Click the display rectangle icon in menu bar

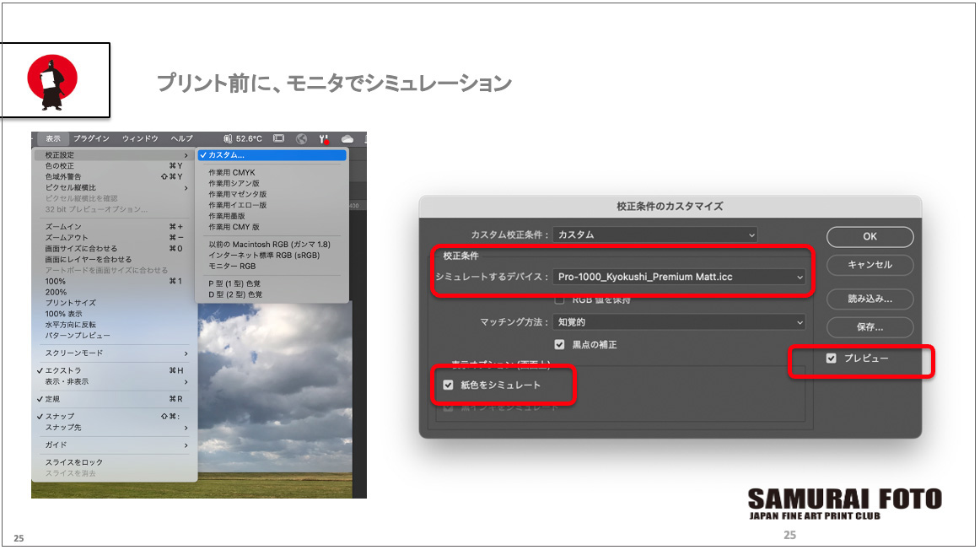(x=279, y=138)
